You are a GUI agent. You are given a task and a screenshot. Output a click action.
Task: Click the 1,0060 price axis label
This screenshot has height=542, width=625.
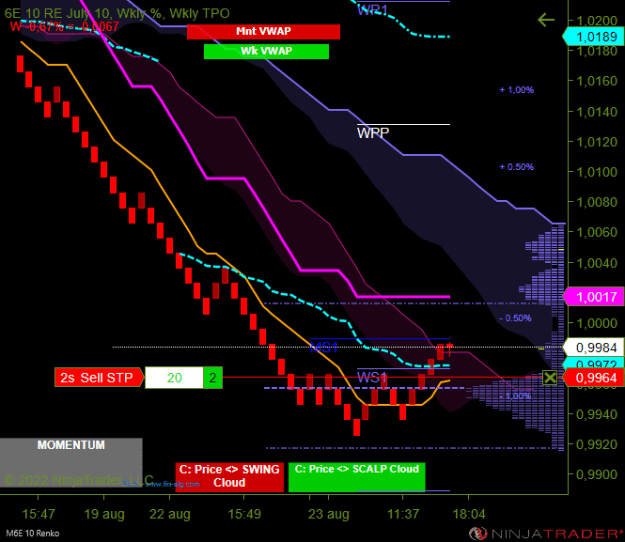[x=597, y=232]
